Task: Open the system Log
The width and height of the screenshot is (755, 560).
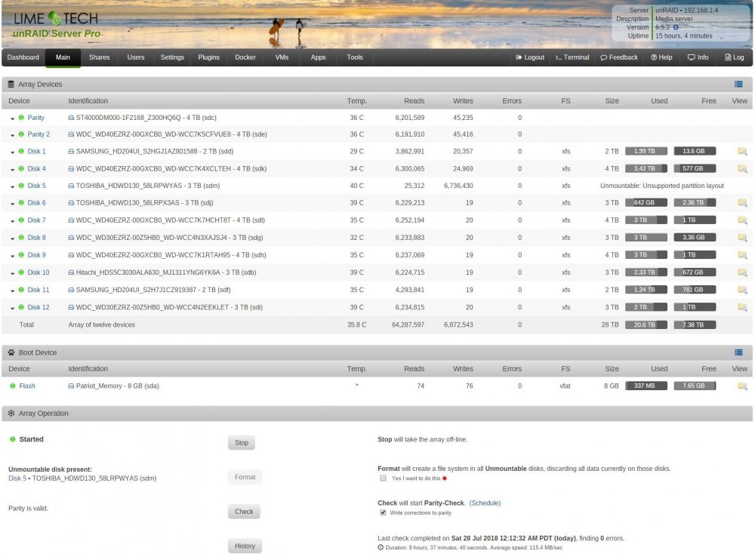Action: (x=735, y=57)
